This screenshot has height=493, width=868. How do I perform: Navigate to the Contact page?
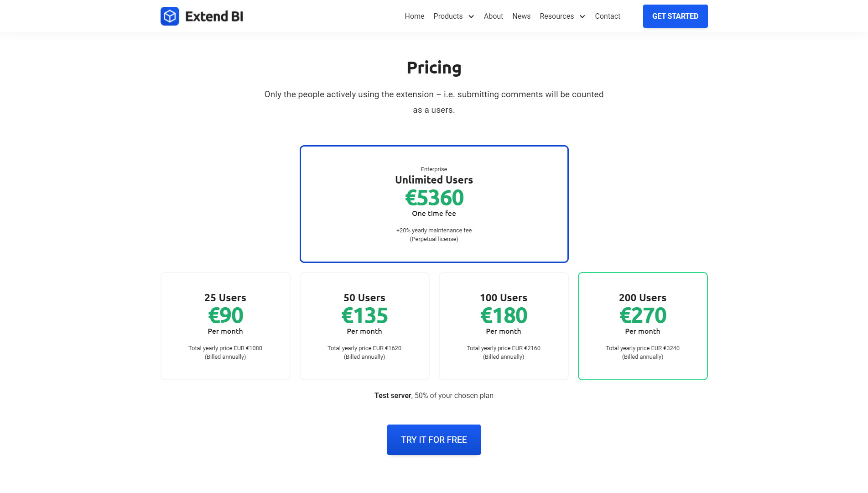coord(607,16)
